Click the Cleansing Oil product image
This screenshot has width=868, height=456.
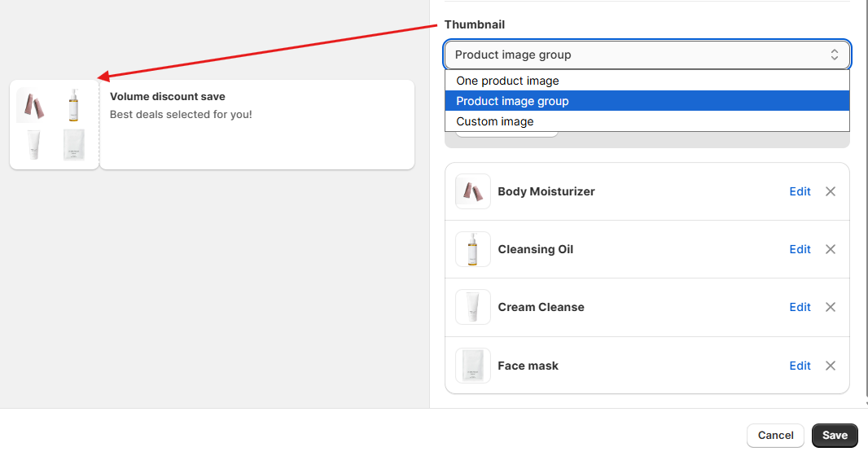473,249
